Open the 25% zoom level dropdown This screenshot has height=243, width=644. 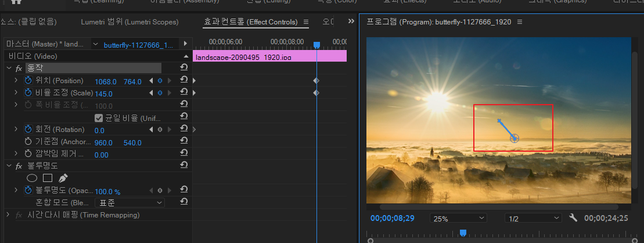(x=458, y=219)
